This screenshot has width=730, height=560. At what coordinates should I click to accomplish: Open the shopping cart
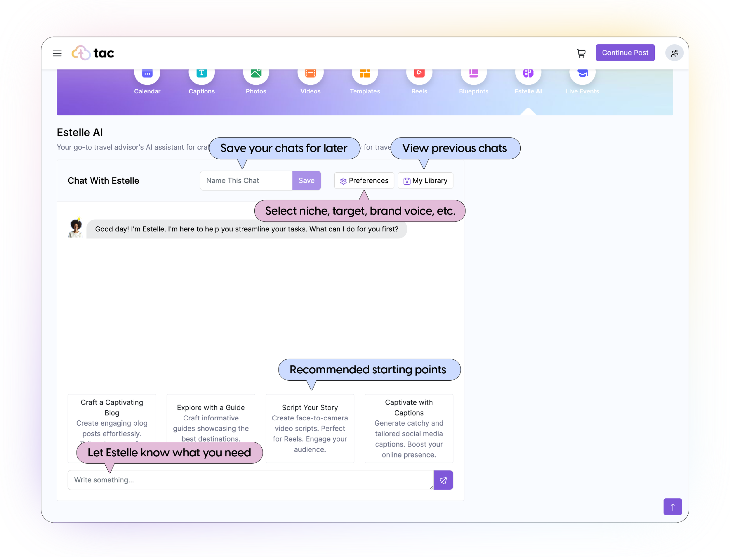point(581,53)
